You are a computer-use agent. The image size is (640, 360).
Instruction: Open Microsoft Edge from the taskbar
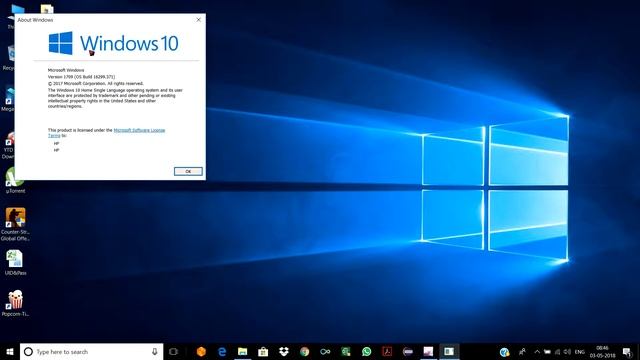tap(222, 351)
